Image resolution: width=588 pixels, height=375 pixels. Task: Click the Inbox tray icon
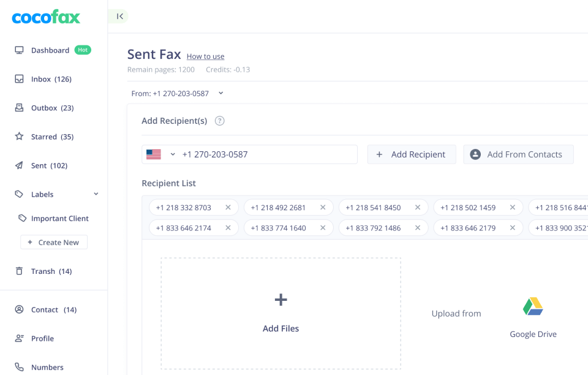pyautogui.click(x=19, y=79)
